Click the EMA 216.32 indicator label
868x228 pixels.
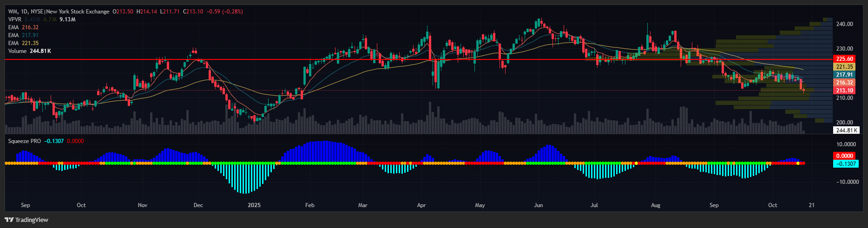[23, 27]
